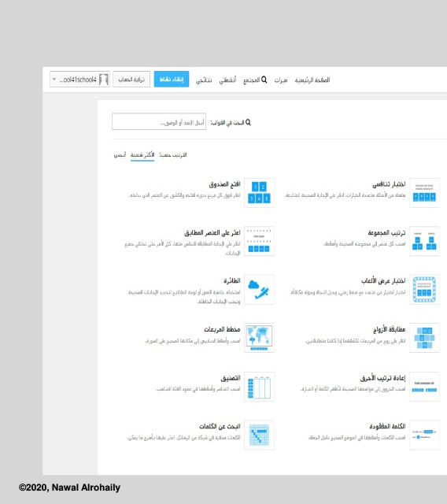
Task: Pick the Anagram letter reorder template icon
Action: (424, 387)
